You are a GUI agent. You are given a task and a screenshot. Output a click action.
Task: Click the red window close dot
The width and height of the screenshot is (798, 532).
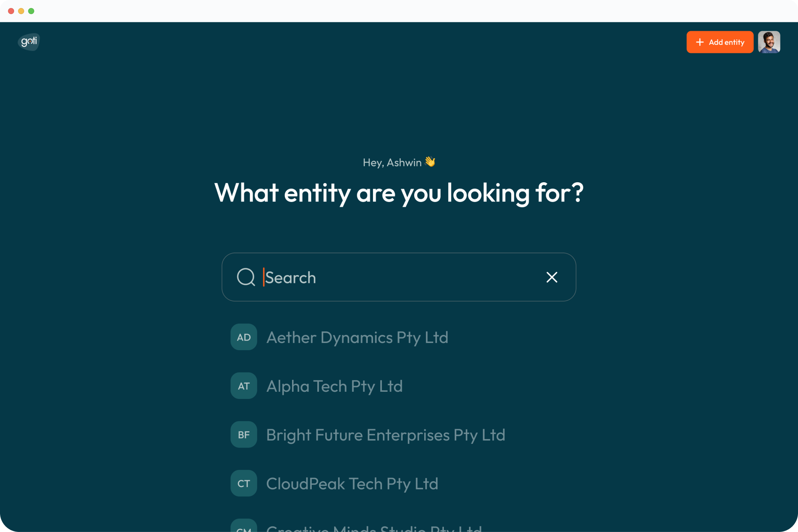(x=11, y=11)
